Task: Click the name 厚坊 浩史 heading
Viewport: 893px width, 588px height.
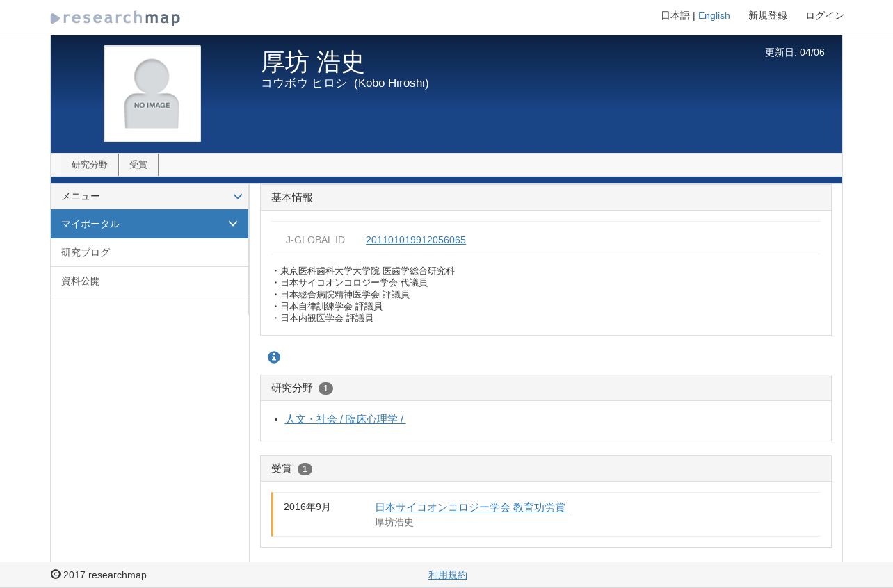Action: (313, 62)
